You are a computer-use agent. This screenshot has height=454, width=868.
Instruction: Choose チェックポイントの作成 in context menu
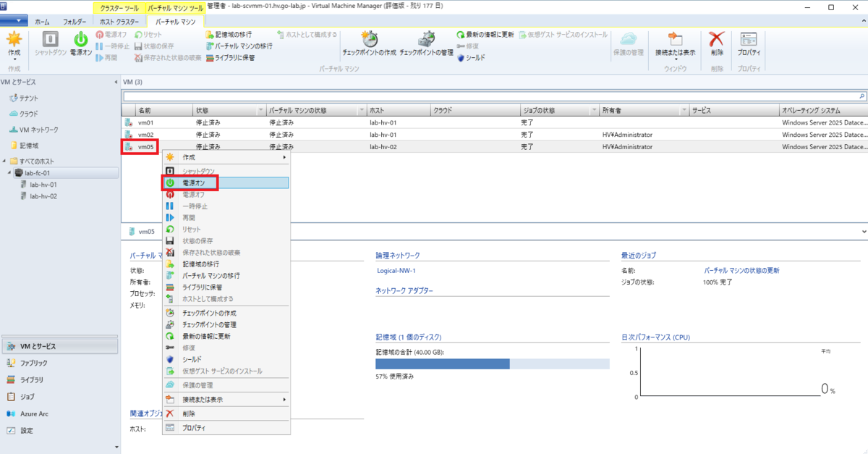226,313
